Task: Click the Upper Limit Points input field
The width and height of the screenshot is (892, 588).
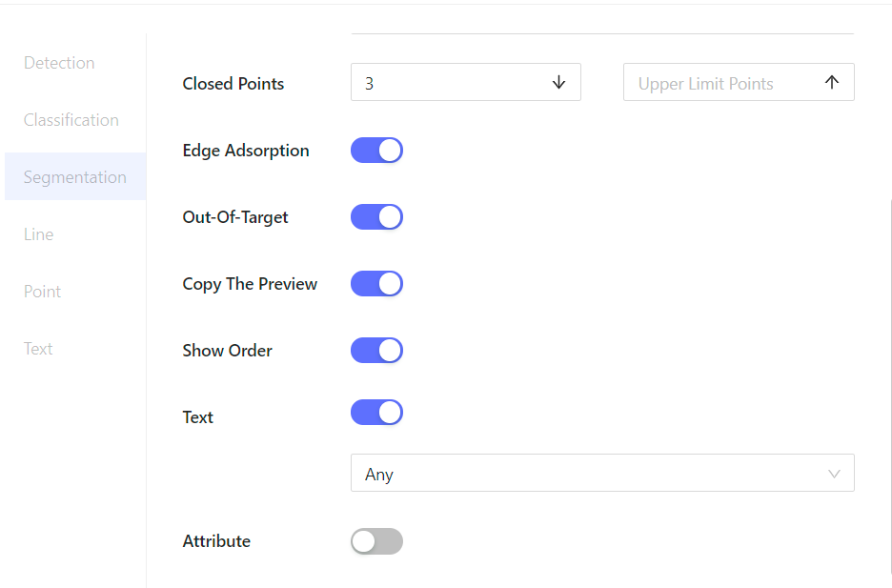Action: pos(724,82)
